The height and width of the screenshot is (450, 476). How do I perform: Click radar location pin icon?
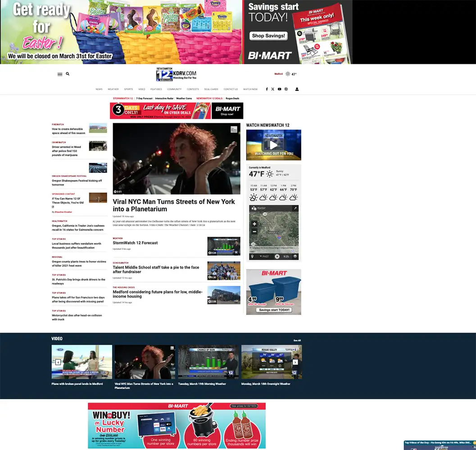(252, 256)
